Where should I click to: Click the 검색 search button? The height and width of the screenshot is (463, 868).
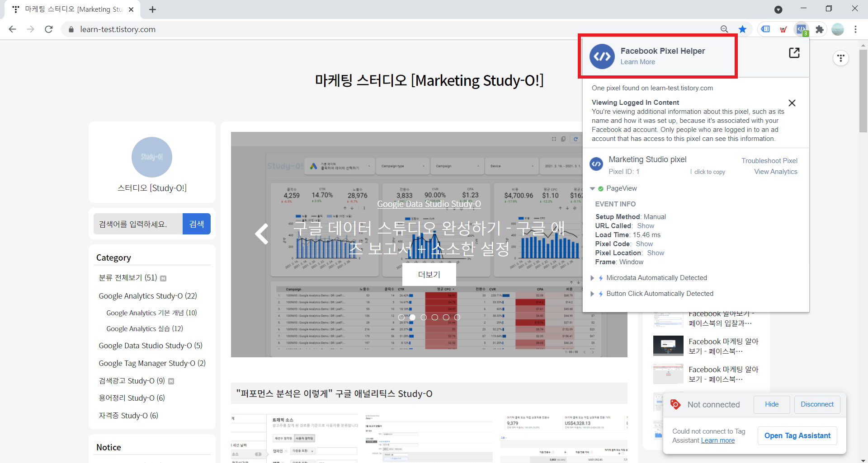pyautogui.click(x=197, y=224)
